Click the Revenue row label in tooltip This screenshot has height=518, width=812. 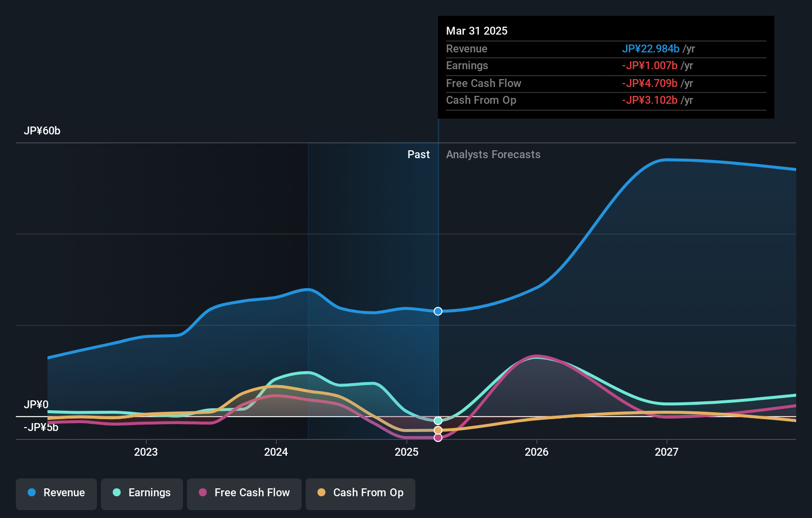(x=466, y=48)
